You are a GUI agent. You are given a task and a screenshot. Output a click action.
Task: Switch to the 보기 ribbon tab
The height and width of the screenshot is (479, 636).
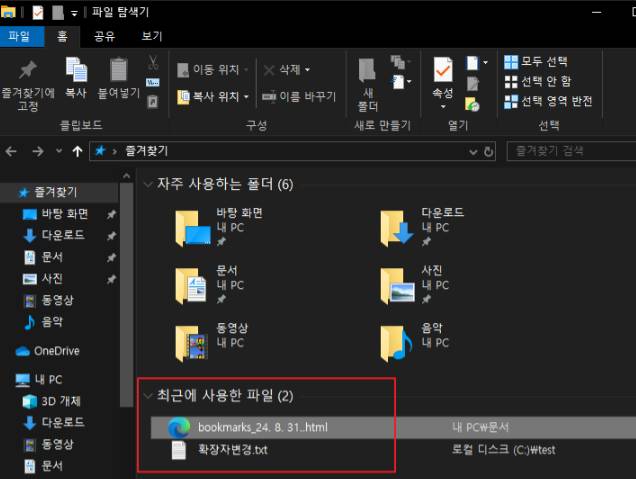152,36
